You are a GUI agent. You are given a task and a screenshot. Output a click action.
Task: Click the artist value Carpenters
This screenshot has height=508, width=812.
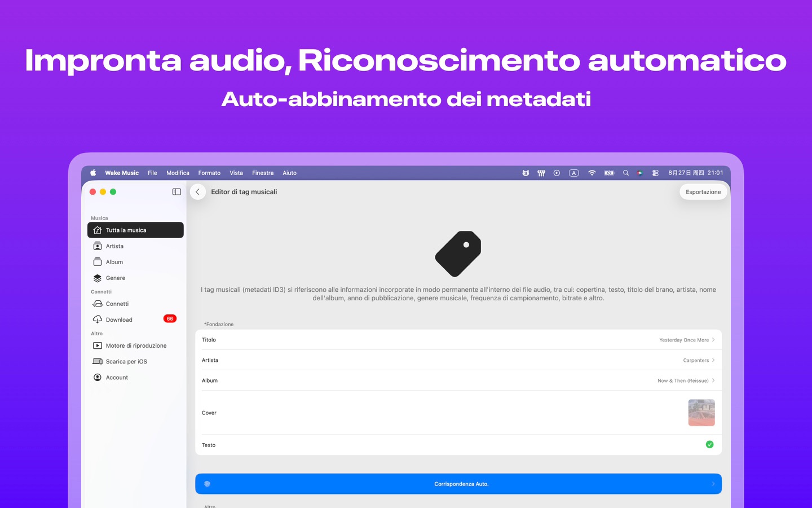point(696,360)
